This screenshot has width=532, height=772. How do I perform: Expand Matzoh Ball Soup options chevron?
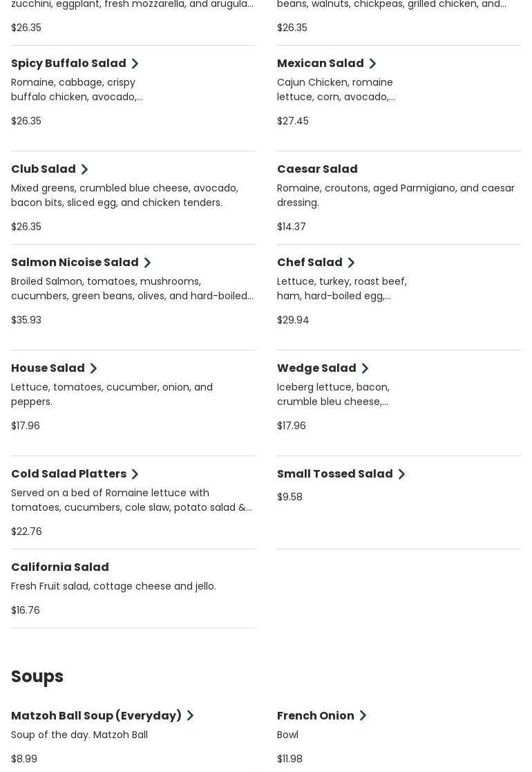(x=190, y=716)
